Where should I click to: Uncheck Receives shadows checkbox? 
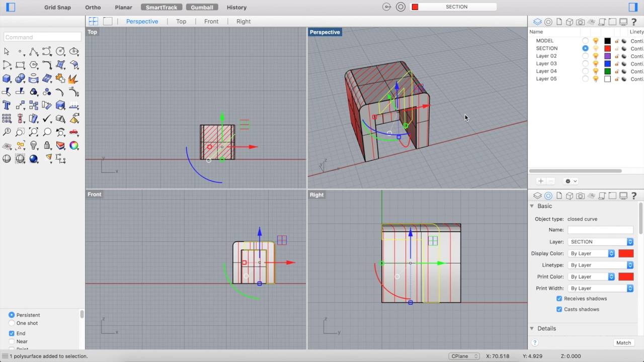tap(559, 299)
